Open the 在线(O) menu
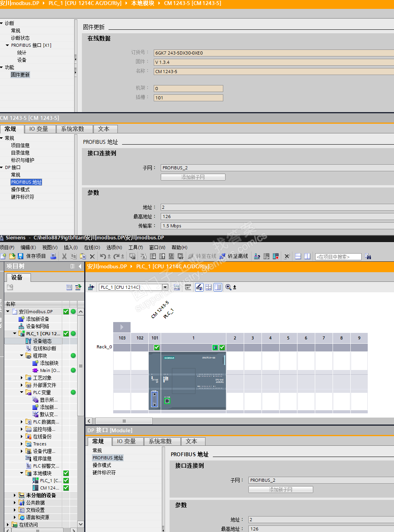This screenshot has width=394, height=532. (92, 247)
